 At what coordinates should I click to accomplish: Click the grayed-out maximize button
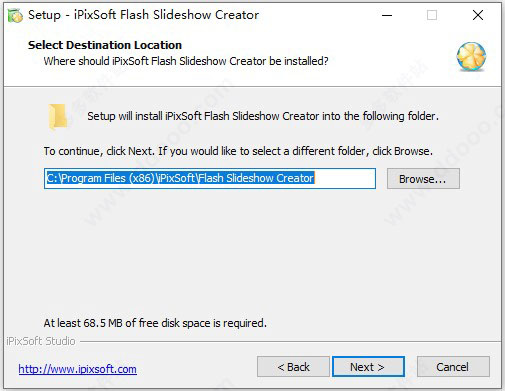[x=432, y=15]
